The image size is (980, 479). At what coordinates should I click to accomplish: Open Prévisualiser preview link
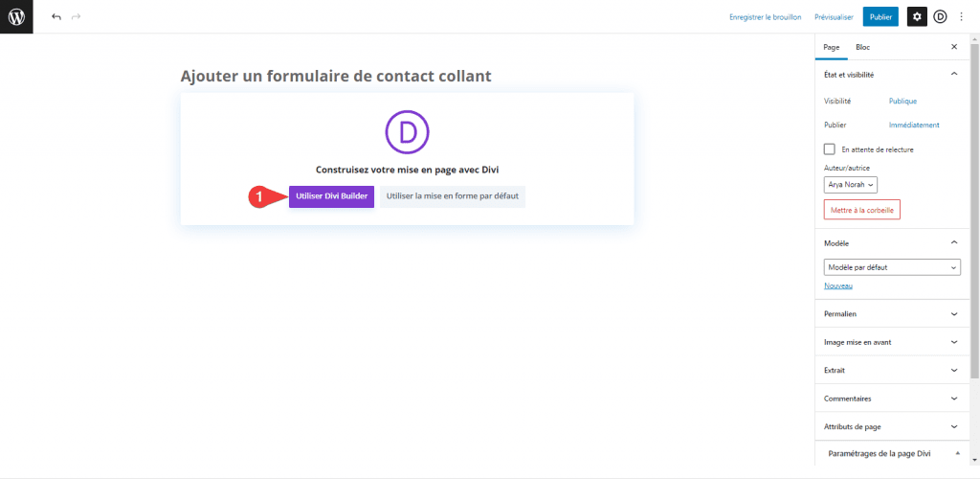pyautogui.click(x=834, y=17)
